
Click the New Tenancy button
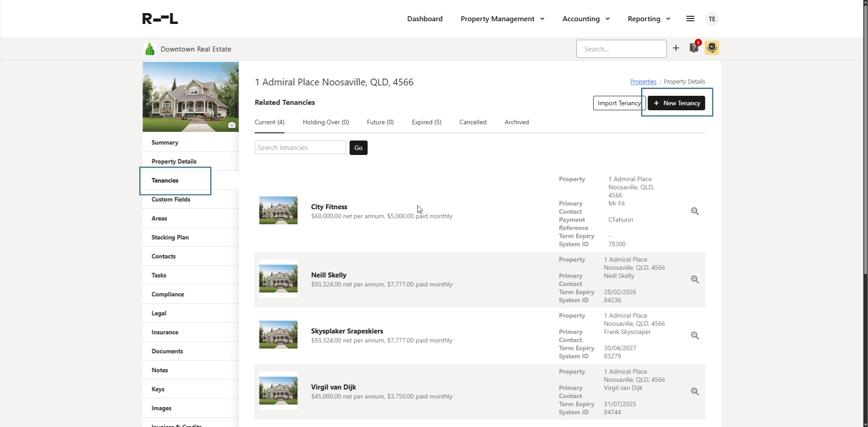676,103
